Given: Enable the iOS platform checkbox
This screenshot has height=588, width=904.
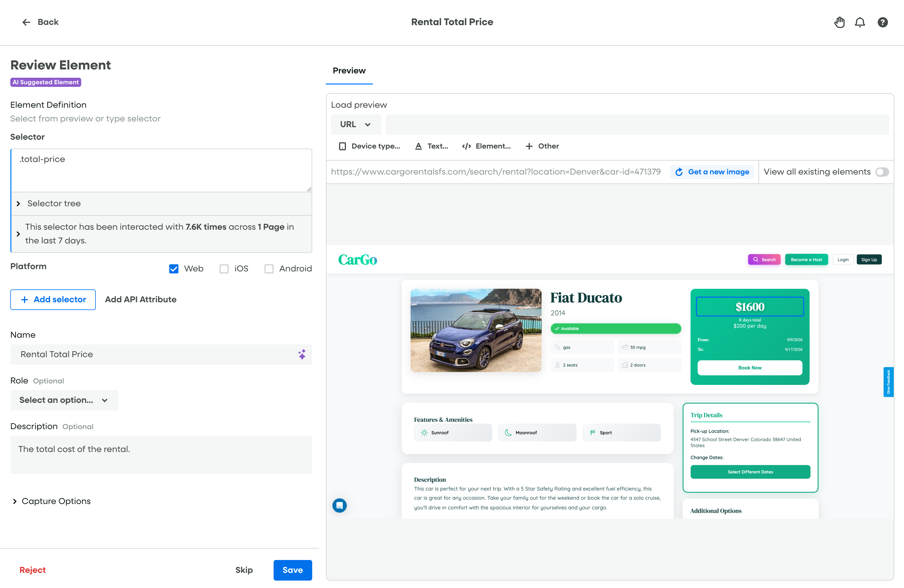Looking at the screenshot, I should point(224,269).
